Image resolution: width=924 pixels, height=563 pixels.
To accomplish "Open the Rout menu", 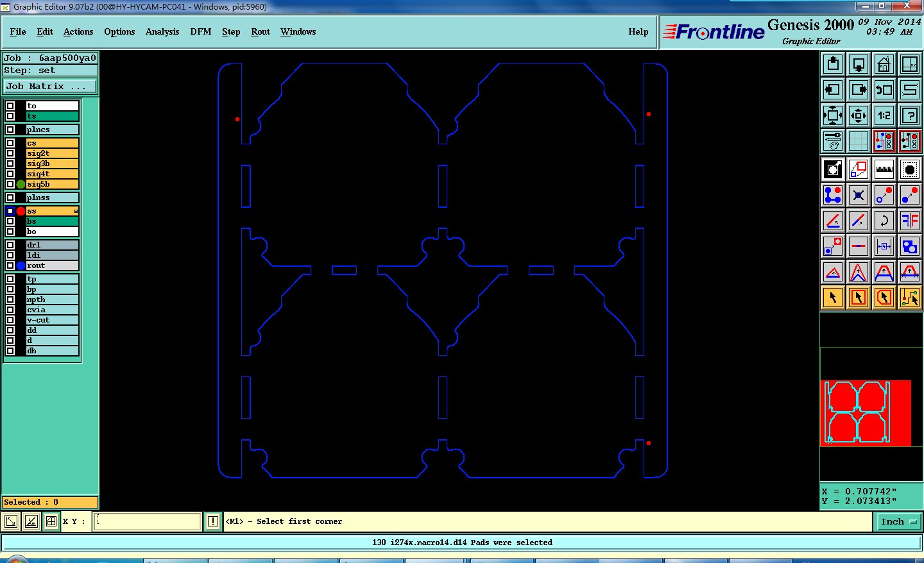I will coord(261,31).
